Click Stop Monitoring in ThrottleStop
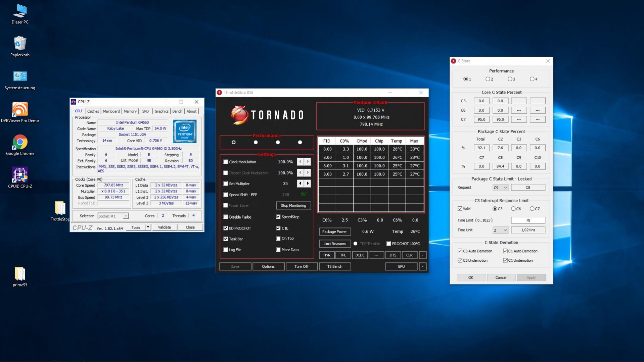 click(x=293, y=206)
